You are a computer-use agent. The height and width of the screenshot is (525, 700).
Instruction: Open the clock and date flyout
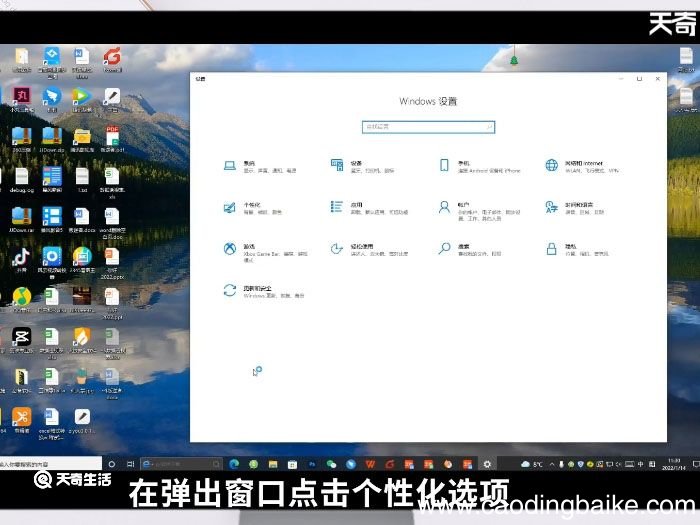click(673, 464)
